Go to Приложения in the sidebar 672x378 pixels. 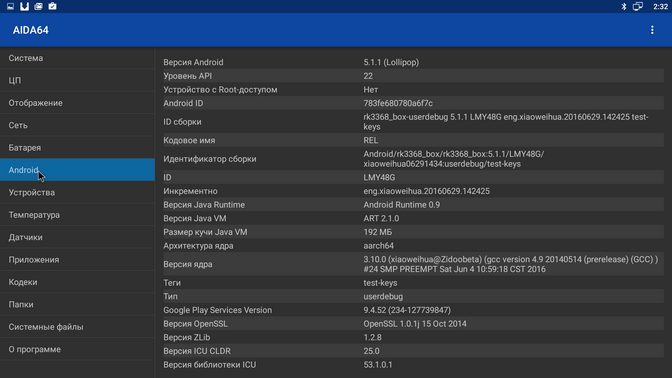pyautogui.click(x=77, y=260)
